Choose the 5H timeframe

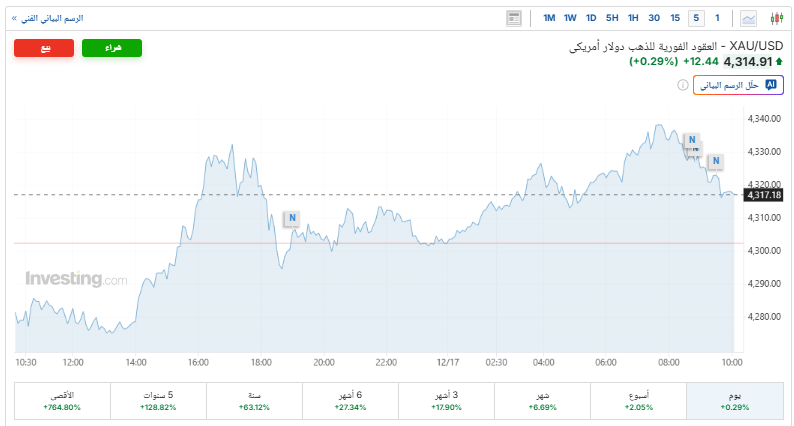coord(612,18)
